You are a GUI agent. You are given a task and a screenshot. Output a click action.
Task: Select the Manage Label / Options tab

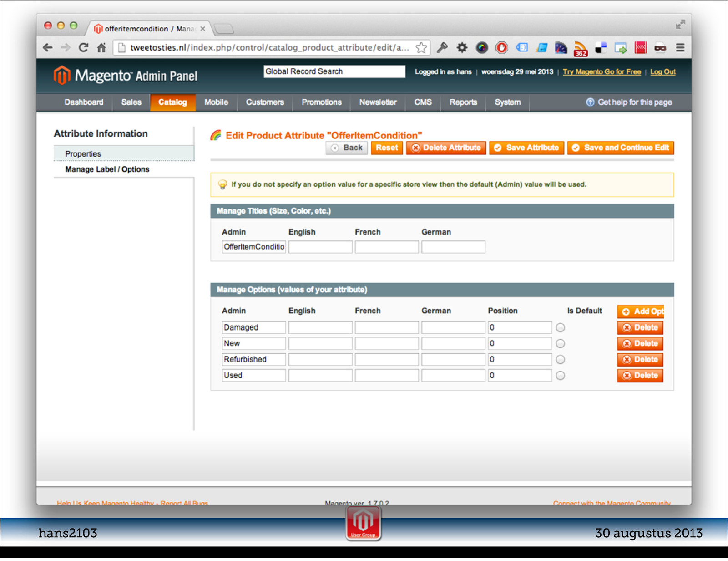point(124,169)
